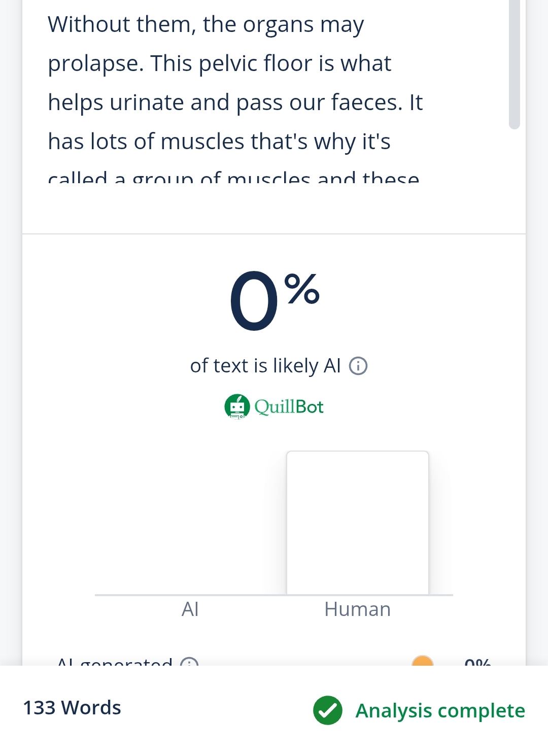The width and height of the screenshot is (548, 756).
Task: Click the orange AI generated indicator dot
Action: [423, 661]
